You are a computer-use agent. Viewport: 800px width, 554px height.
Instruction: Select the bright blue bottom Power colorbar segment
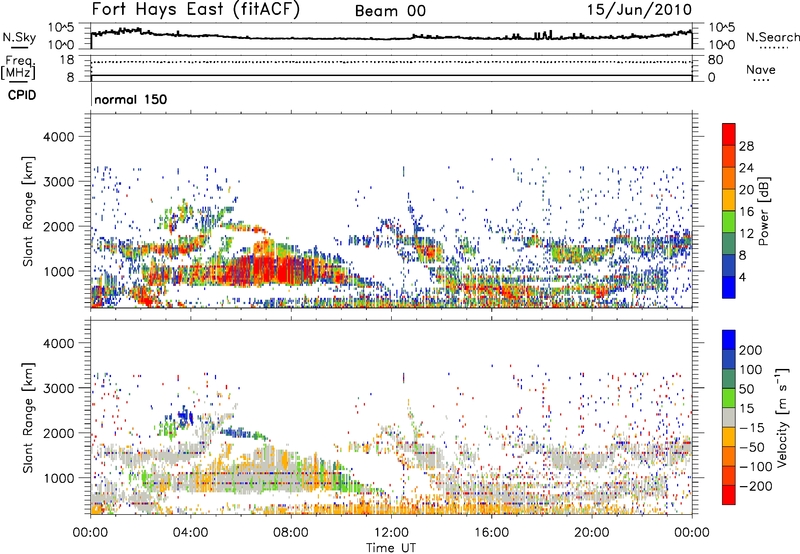[x=729, y=287]
